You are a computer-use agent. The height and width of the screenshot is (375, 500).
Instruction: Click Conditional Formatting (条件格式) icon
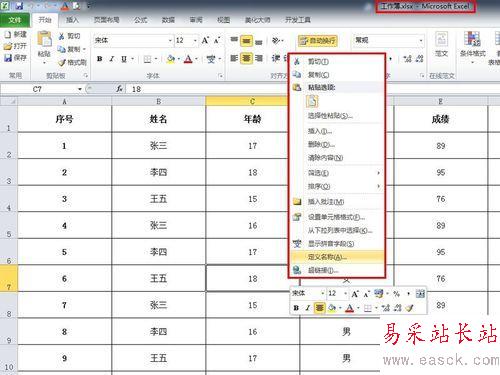click(x=472, y=39)
